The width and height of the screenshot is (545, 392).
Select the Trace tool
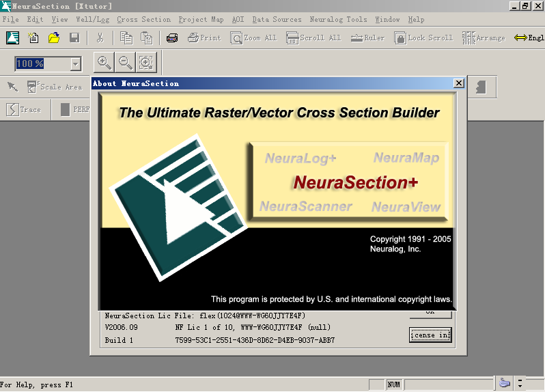point(24,109)
